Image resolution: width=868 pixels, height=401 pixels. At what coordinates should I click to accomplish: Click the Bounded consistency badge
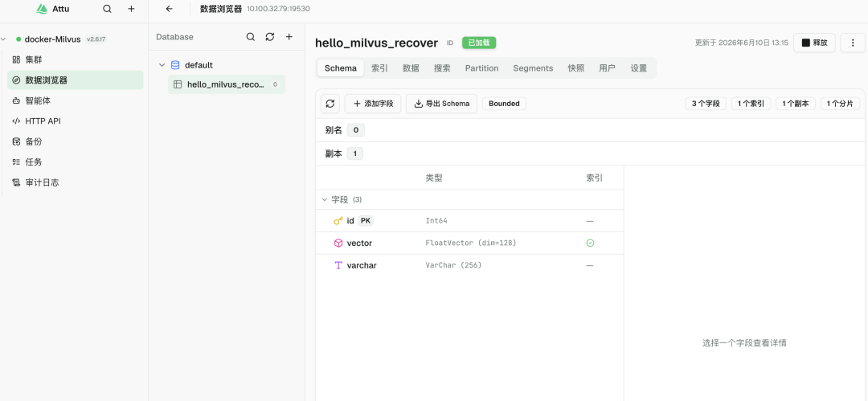(504, 104)
